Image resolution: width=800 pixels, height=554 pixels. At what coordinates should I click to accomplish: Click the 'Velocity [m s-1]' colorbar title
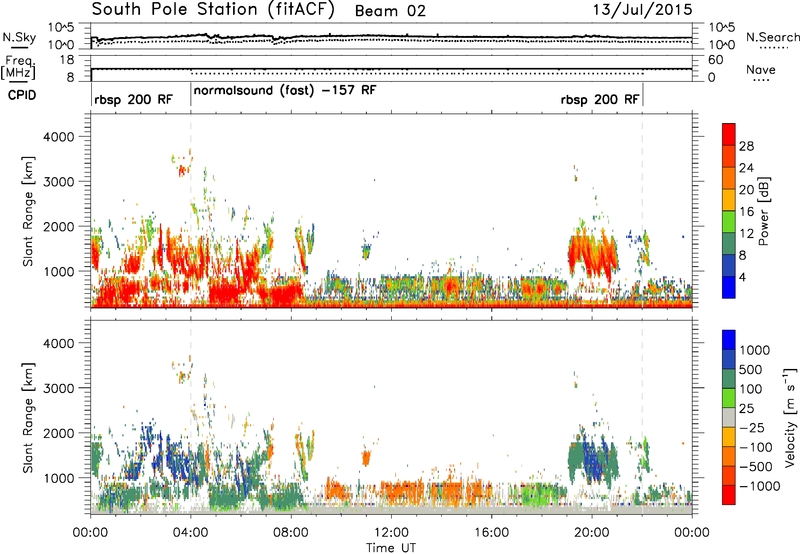coord(790,417)
